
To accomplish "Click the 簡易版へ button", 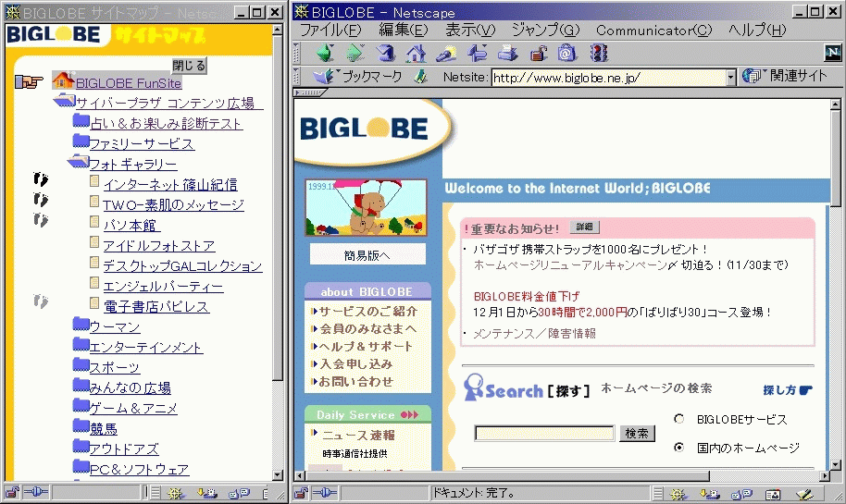I will pos(367,255).
